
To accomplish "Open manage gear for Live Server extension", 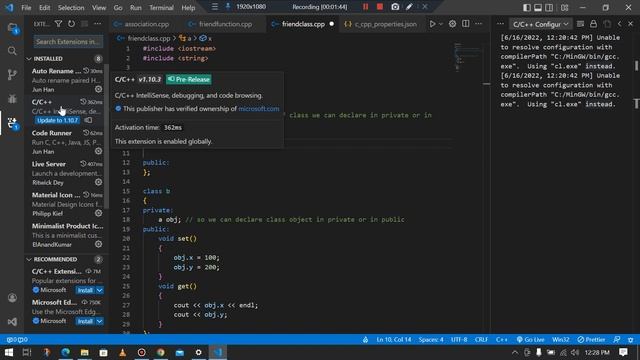I will pyautogui.click(x=98, y=182).
